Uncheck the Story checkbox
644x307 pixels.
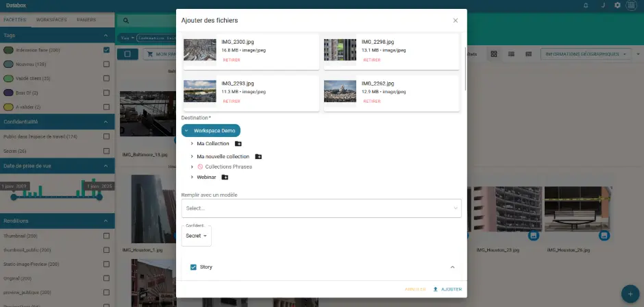click(193, 267)
